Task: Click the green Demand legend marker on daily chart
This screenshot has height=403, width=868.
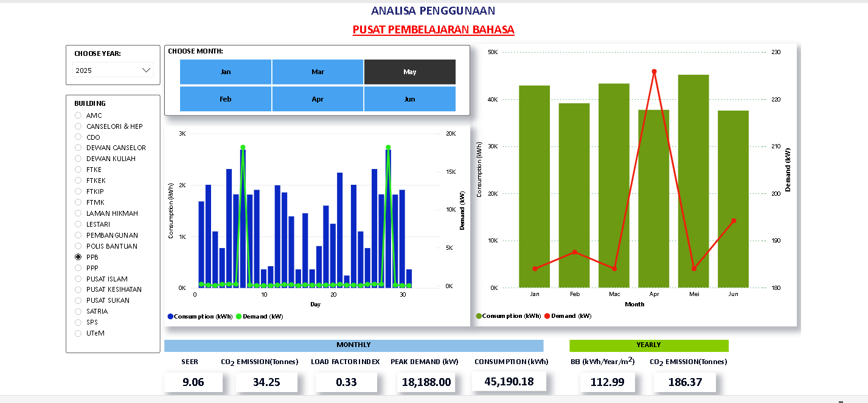Action: pyautogui.click(x=238, y=316)
